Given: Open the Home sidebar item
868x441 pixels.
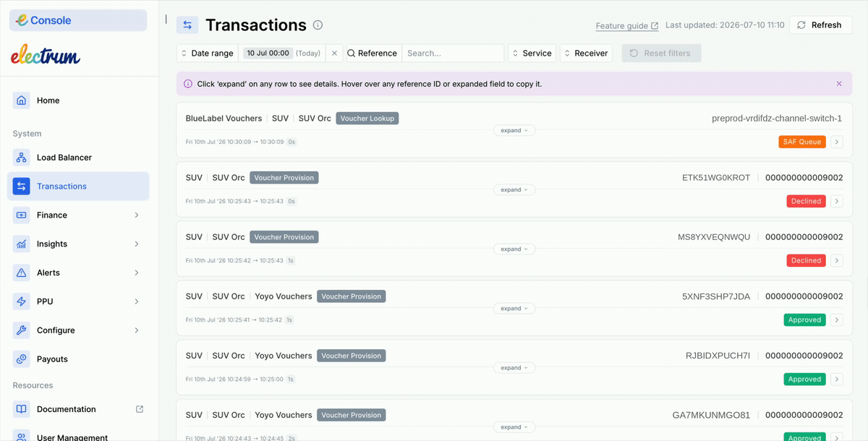Looking at the screenshot, I should (78, 100).
